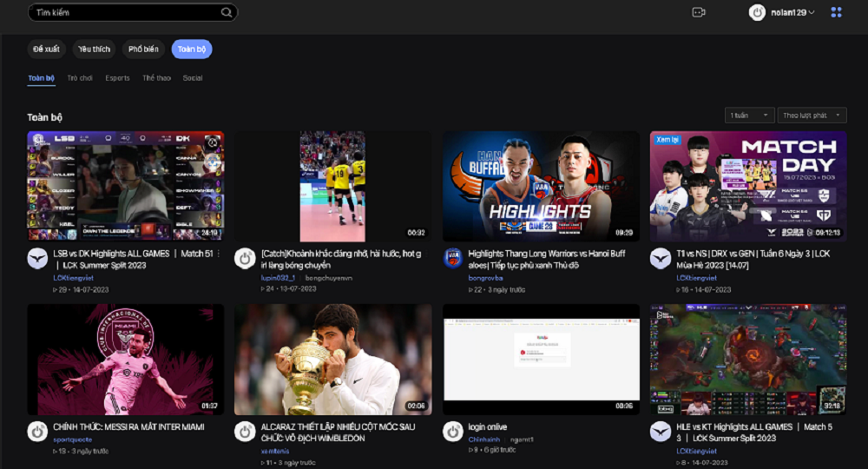Viewport: 868px width, 469px height.
Task: Open more options for LSB vs DK video
Action: click(x=218, y=254)
